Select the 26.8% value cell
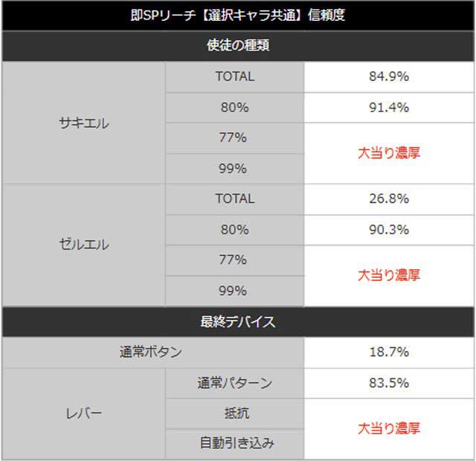The height and width of the screenshot is (461, 476). pyautogui.click(x=389, y=199)
